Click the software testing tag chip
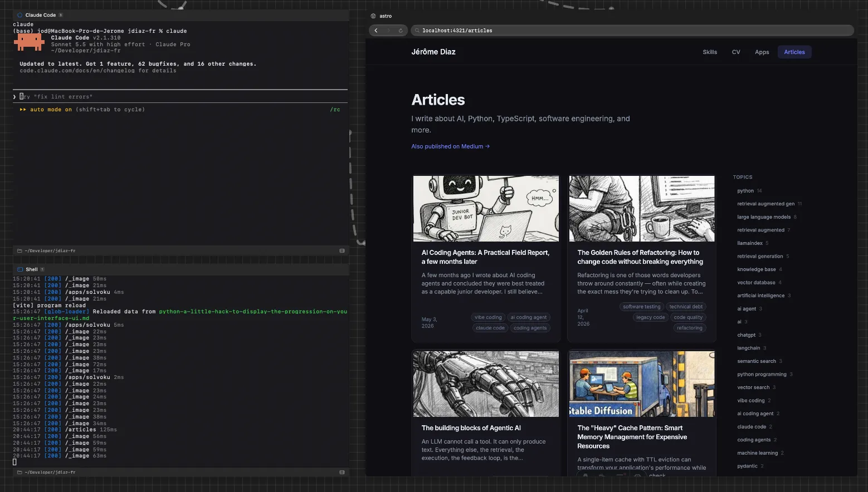The height and width of the screenshot is (492, 868). click(641, 307)
